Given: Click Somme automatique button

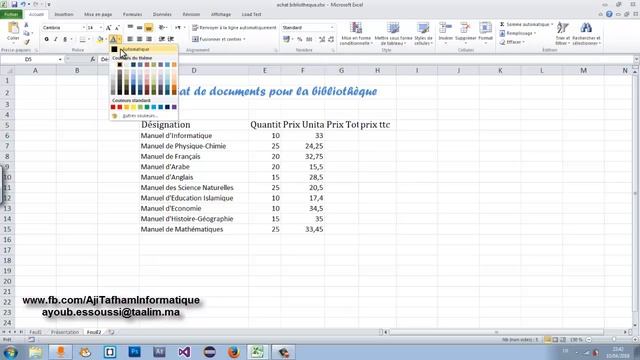Looking at the screenshot, I should tap(526, 24).
